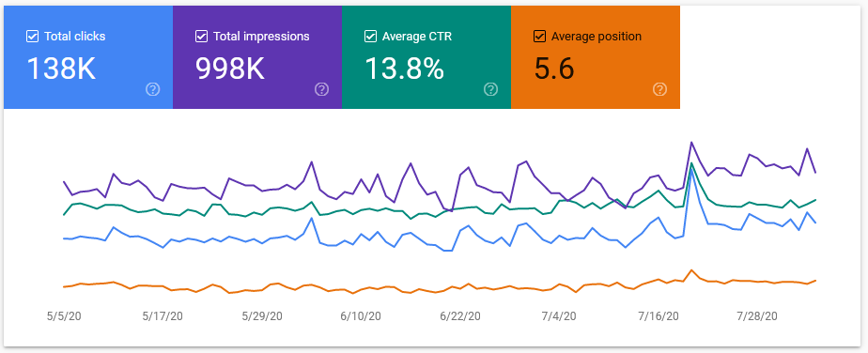Click the 5/29/20 date axis label

(x=262, y=316)
